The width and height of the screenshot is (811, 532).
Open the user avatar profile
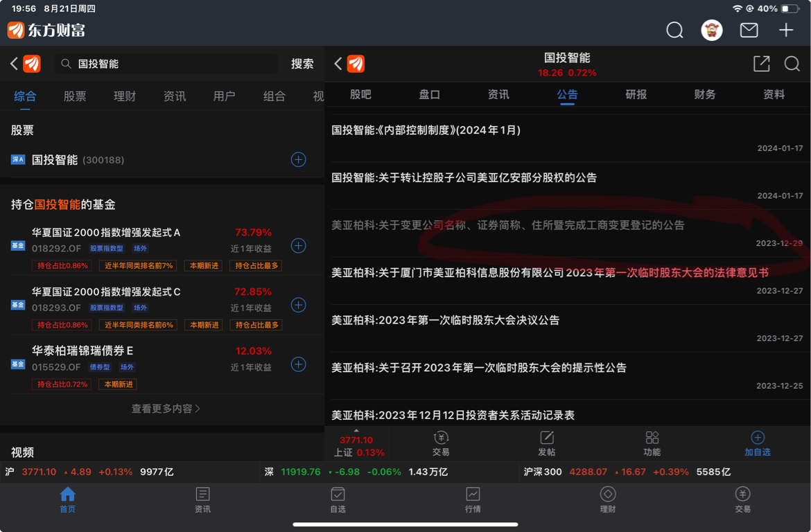pos(712,30)
